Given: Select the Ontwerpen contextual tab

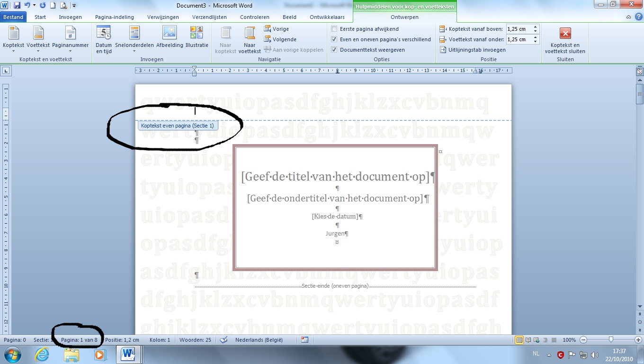Looking at the screenshot, I should 405,17.
